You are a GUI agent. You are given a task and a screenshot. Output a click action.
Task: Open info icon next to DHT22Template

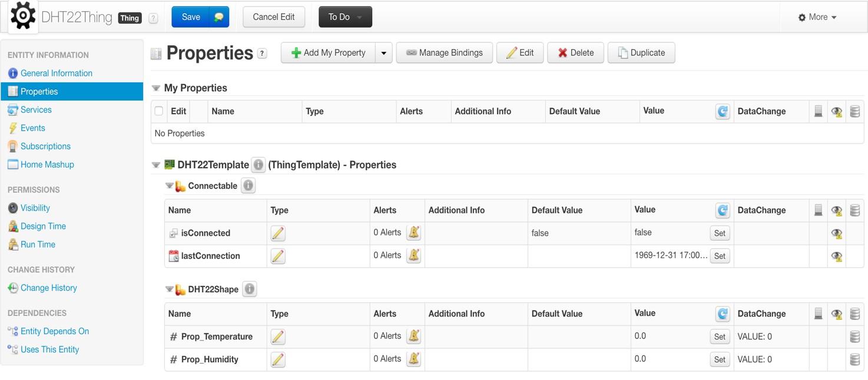[x=258, y=165]
